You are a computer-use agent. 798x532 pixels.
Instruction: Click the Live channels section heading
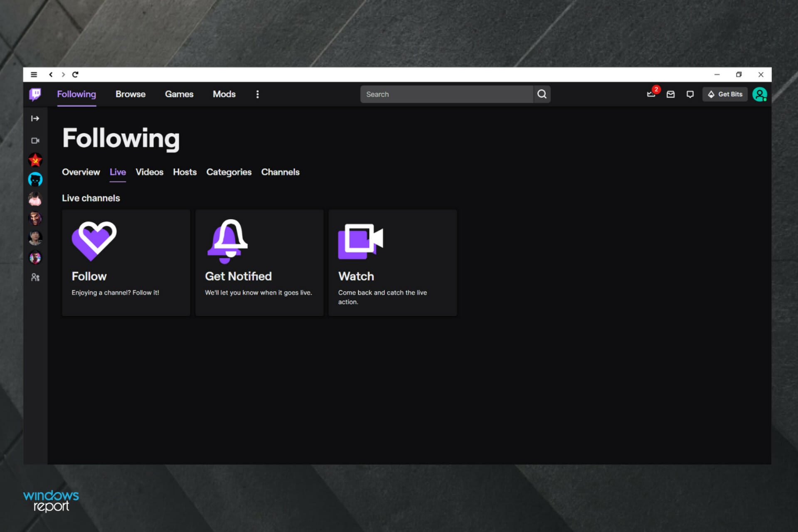point(91,198)
